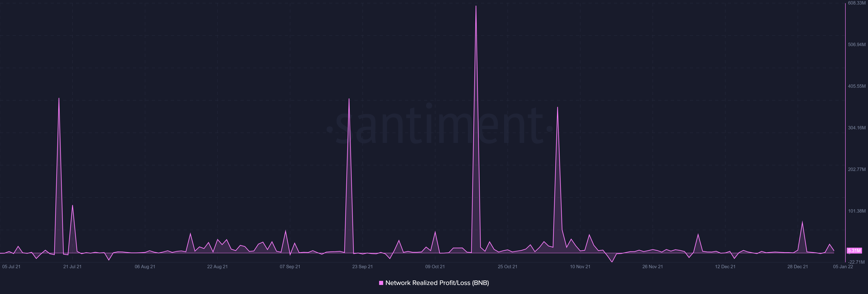This screenshot has height=294, width=868.
Task: Click the 07 Sep 21 date label
Action: point(290,266)
